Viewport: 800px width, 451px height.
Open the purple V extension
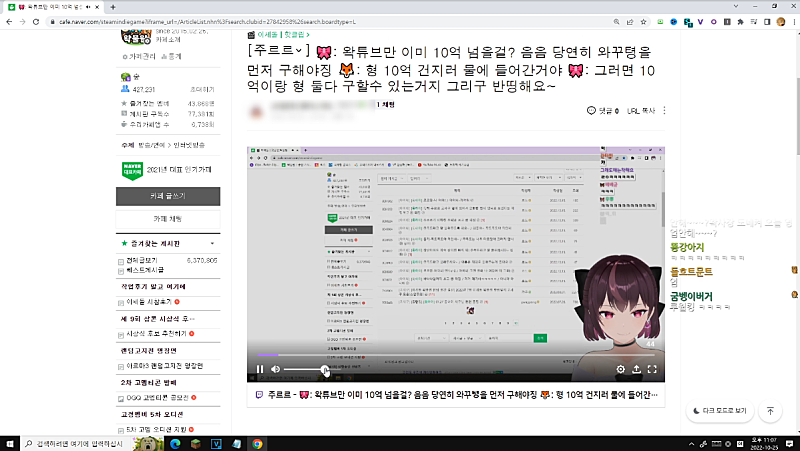[700, 22]
